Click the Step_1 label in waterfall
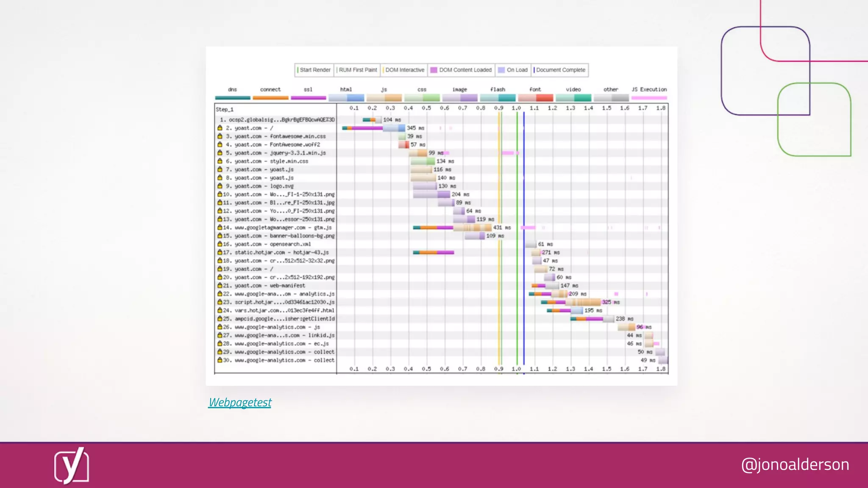The height and width of the screenshot is (488, 868). (225, 109)
